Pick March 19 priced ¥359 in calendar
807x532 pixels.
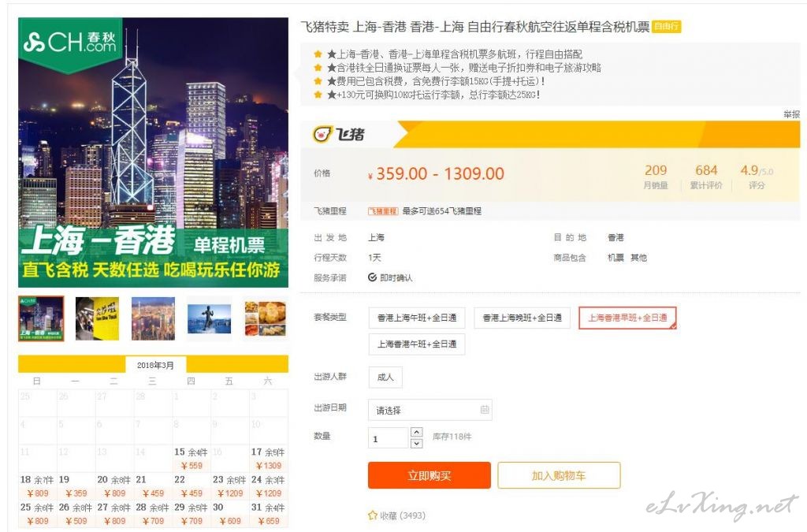tap(76, 487)
